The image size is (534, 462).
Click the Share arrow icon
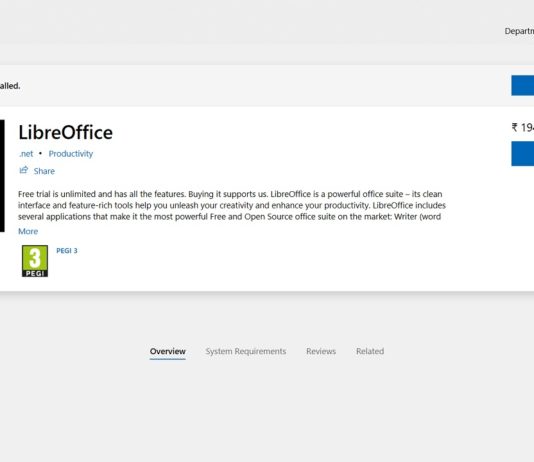[x=23, y=170]
